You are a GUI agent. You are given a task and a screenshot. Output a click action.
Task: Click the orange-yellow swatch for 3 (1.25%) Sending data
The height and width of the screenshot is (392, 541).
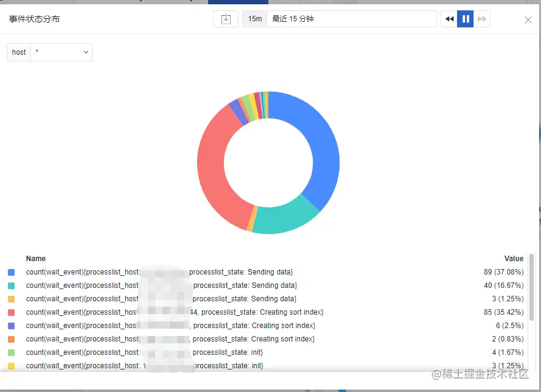[x=12, y=299]
